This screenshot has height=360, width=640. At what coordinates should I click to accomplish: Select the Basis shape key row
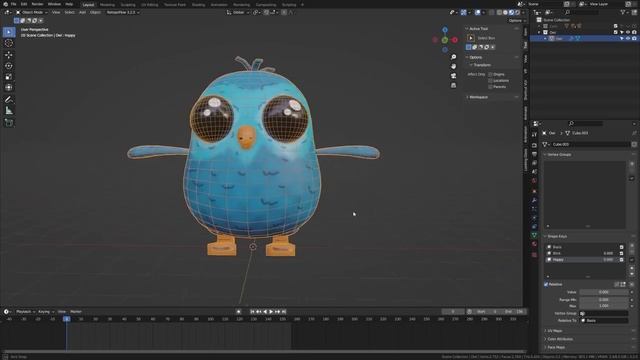(585, 247)
